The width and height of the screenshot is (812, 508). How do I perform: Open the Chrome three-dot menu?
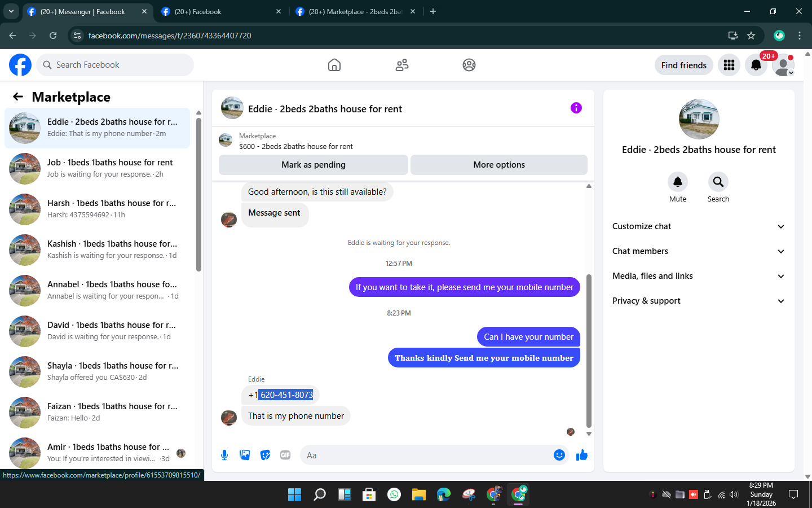[800, 36]
